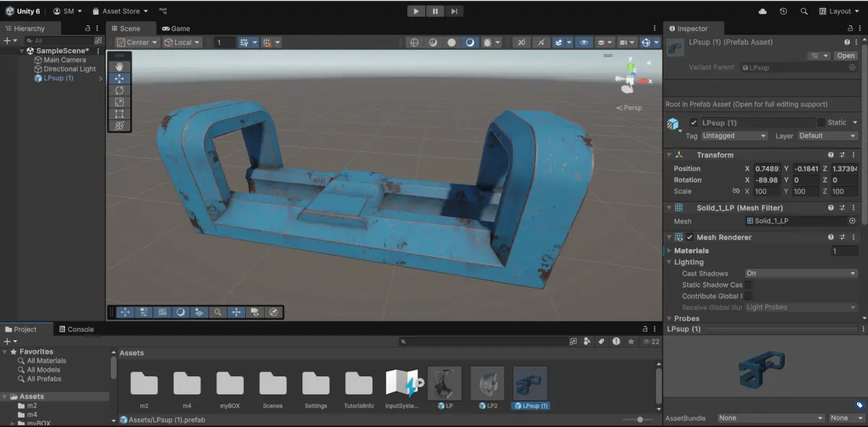Viewport: 868px width, 427px height.
Task: Click the Hierarchy search-by-type icon
Action: click(x=98, y=41)
